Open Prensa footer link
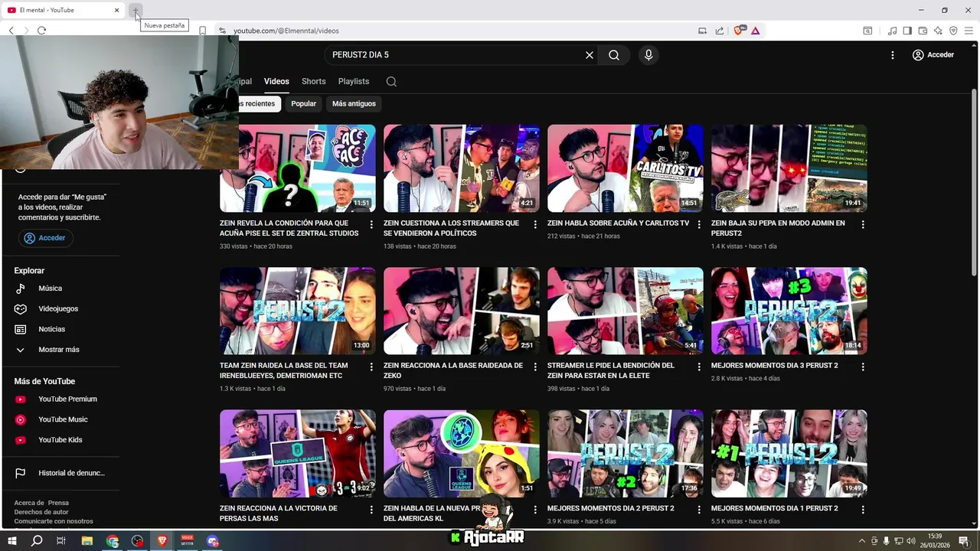The width and height of the screenshot is (980, 551). pyautogui.click(x=58, y=503)
